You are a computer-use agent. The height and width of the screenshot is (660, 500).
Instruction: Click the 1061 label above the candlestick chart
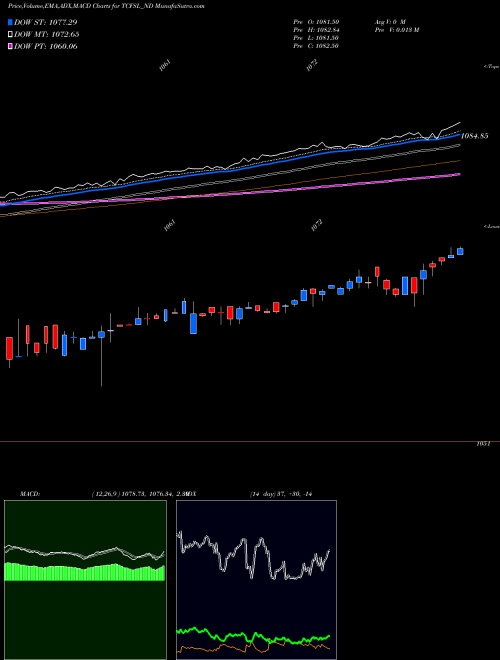pyautogui.click(x=169, y=226)
